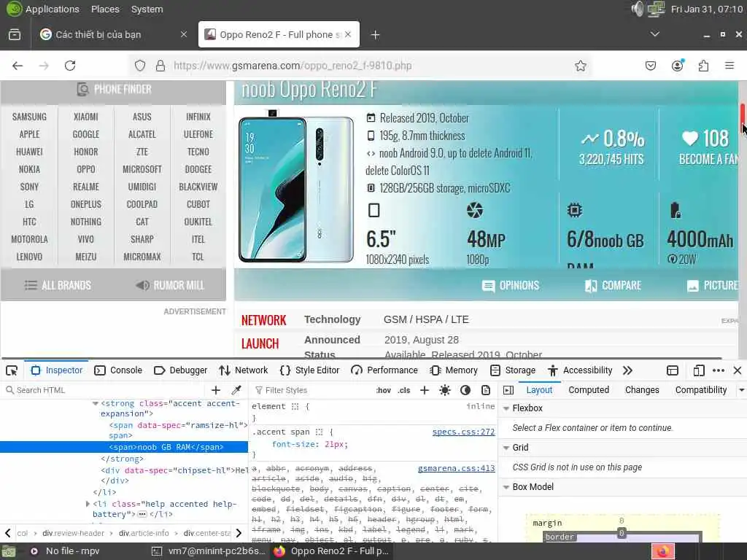Click the page vertical scrollbar thumb
The width and height of the screenshot is (747, 560).
point(742,120)
